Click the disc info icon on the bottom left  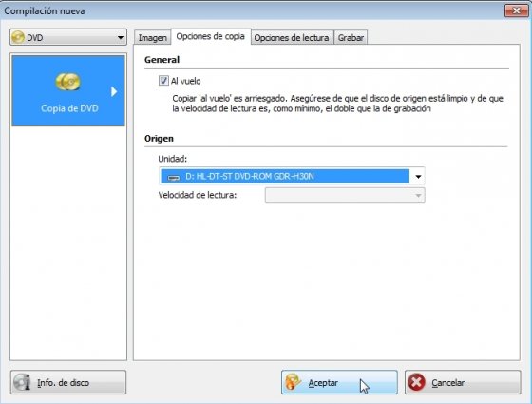tap(22, 382)
